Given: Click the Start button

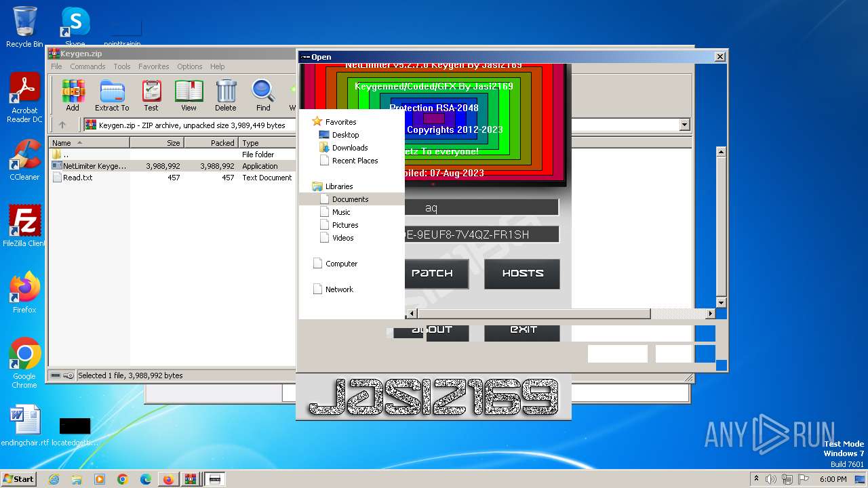Looking at the screenshot, I should 19,479.
